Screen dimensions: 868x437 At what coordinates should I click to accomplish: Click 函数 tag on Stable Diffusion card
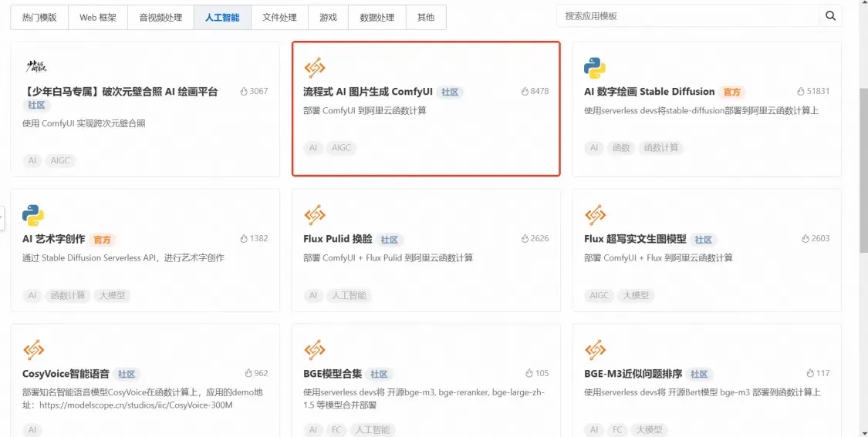[x=620, y=148]
